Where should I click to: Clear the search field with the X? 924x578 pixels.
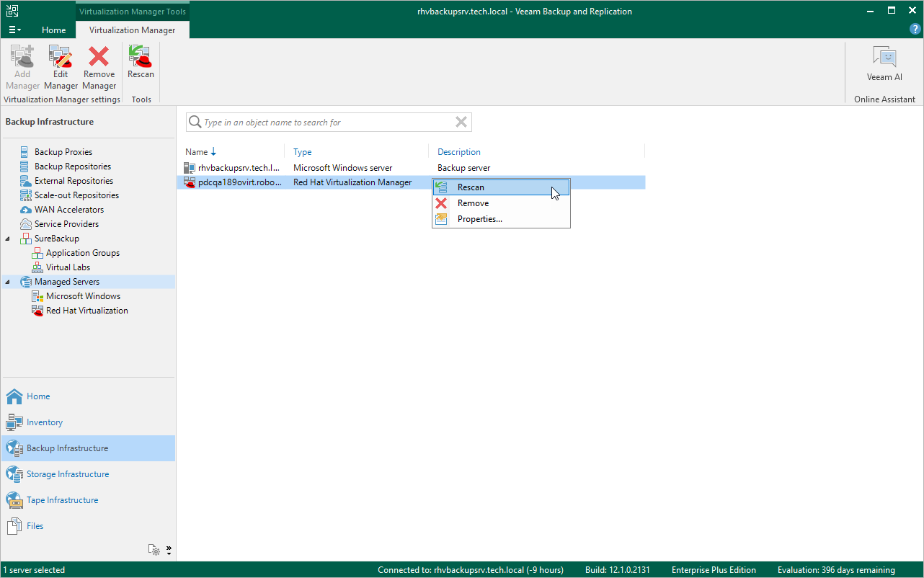[x=461, y=123]
